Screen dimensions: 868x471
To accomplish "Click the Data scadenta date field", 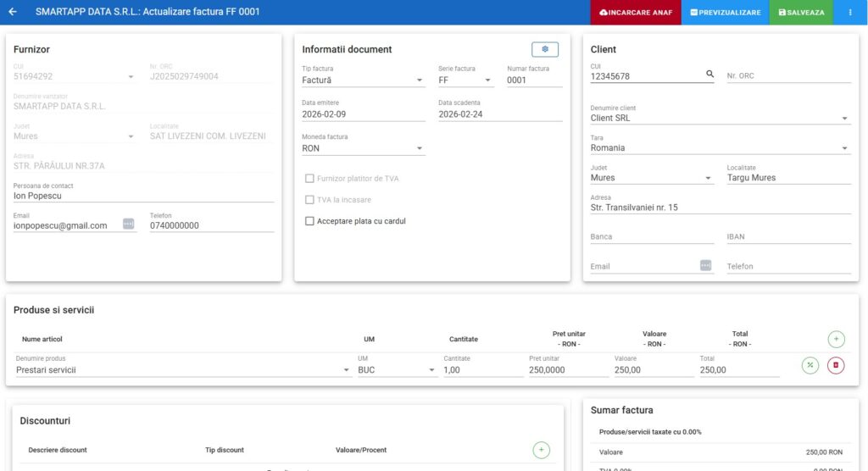I will tap(499, 114).
